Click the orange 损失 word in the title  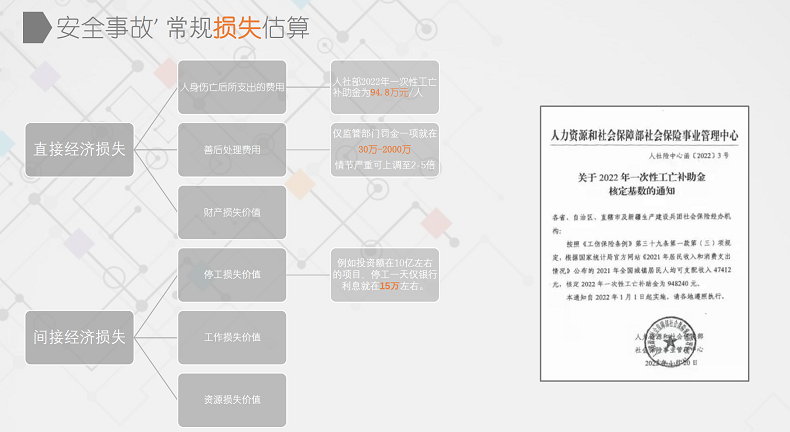point(237,28)
